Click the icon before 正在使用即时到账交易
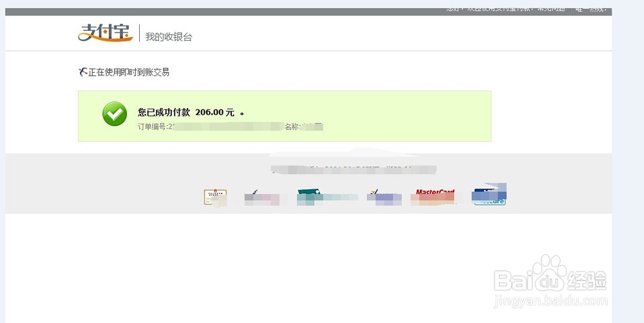Image resolution: width=644 pixels, height=323 pixels. click(83, 72)
